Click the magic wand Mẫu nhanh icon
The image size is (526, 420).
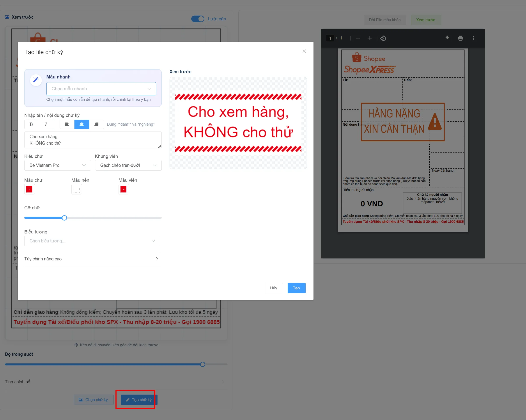click(x=36, y=80)
